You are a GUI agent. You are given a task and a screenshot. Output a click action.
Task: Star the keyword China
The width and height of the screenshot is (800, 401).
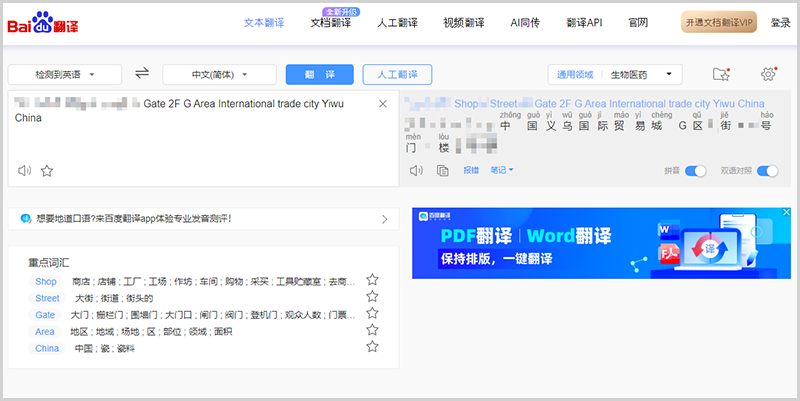(372, 347)
